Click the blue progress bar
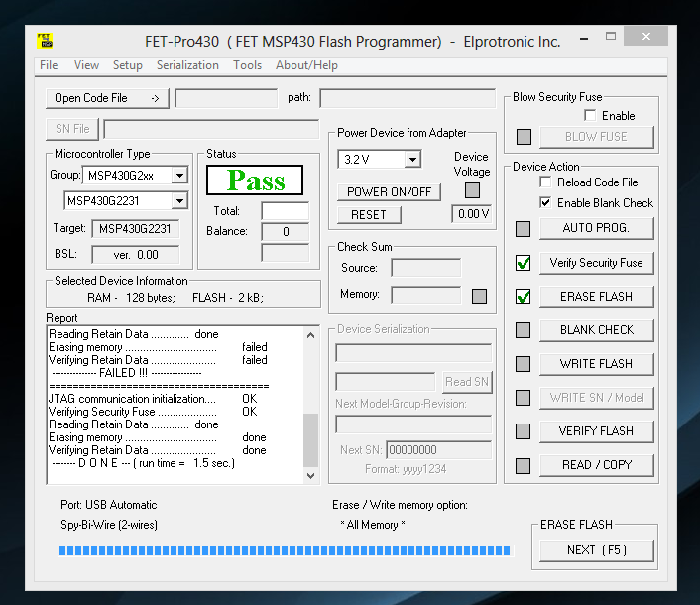 tap(286, 550)
